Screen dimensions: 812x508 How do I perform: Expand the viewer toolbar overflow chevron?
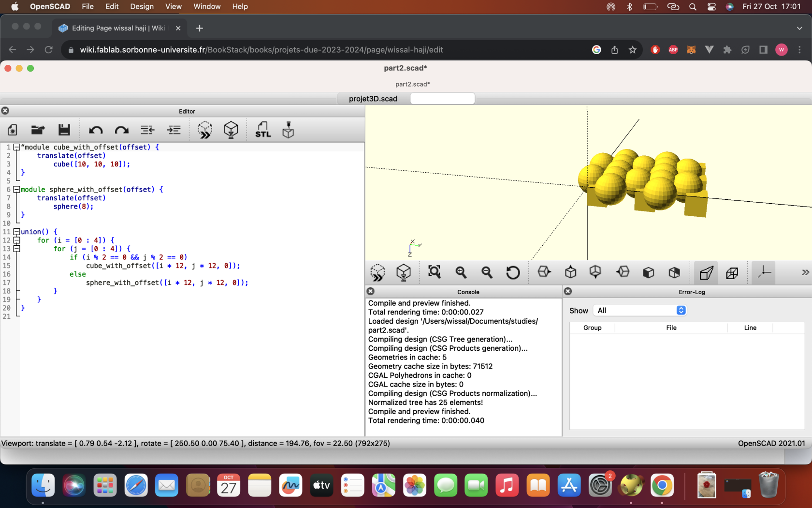point(805,272)
